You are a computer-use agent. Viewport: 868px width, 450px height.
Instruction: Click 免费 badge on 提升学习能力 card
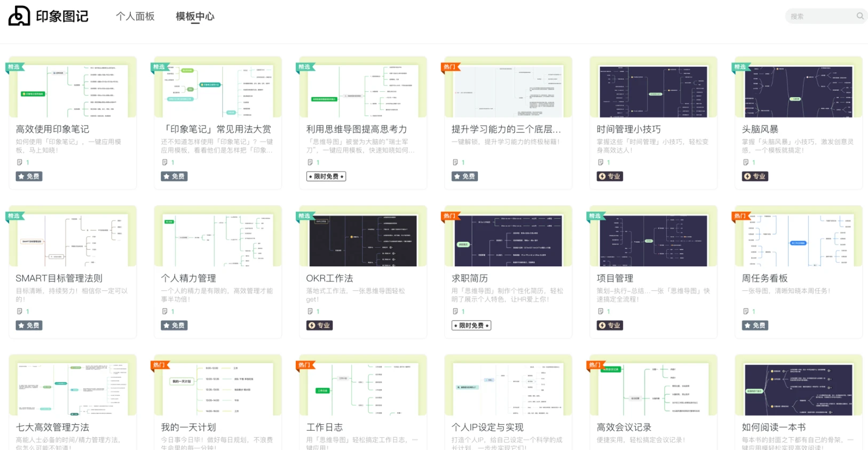[465, 176]
